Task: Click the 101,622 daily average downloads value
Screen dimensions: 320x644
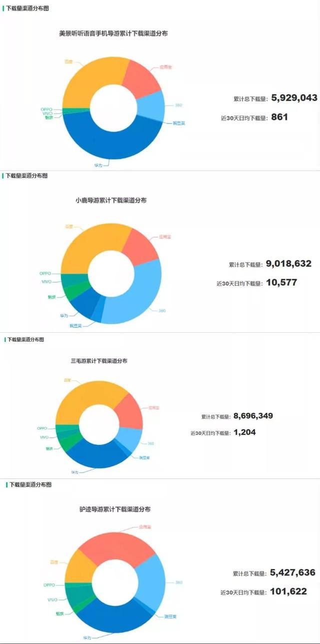Action: click(x=288, y=591)
